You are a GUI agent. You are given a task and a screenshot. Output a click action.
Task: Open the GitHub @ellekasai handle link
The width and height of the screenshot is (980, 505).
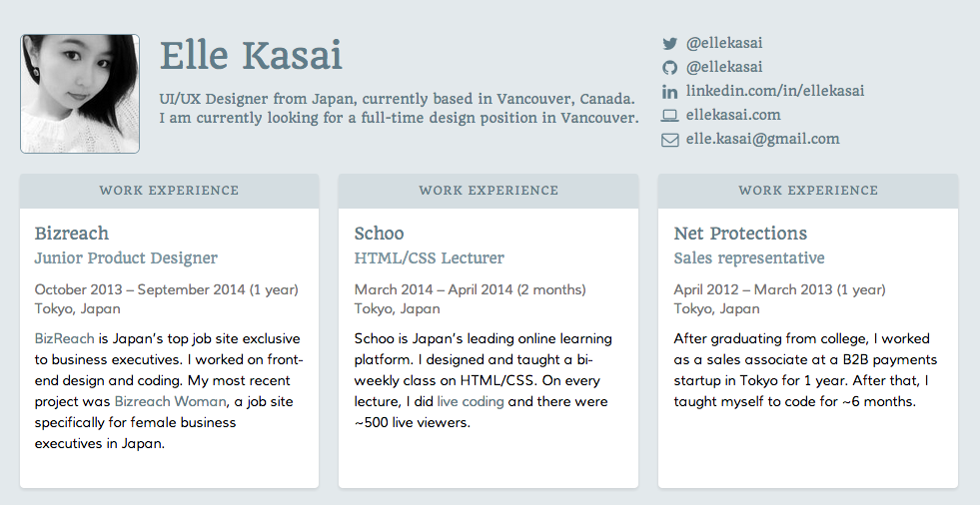click(x=724, y=67)
